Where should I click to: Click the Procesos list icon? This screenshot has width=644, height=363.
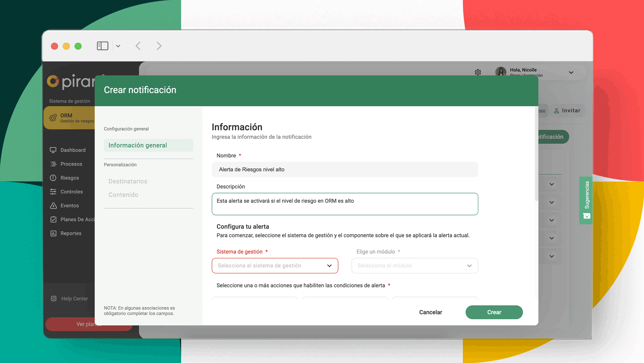coord(53,164)
